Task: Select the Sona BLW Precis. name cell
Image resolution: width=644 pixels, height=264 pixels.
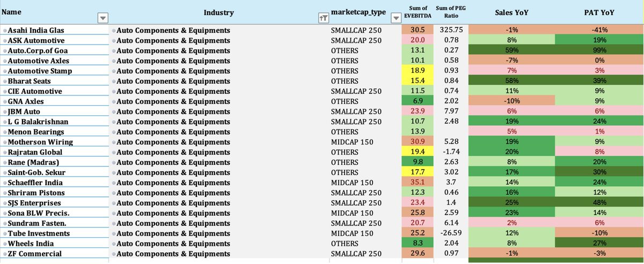Action: pyautogui.click(x=55, y=214)
